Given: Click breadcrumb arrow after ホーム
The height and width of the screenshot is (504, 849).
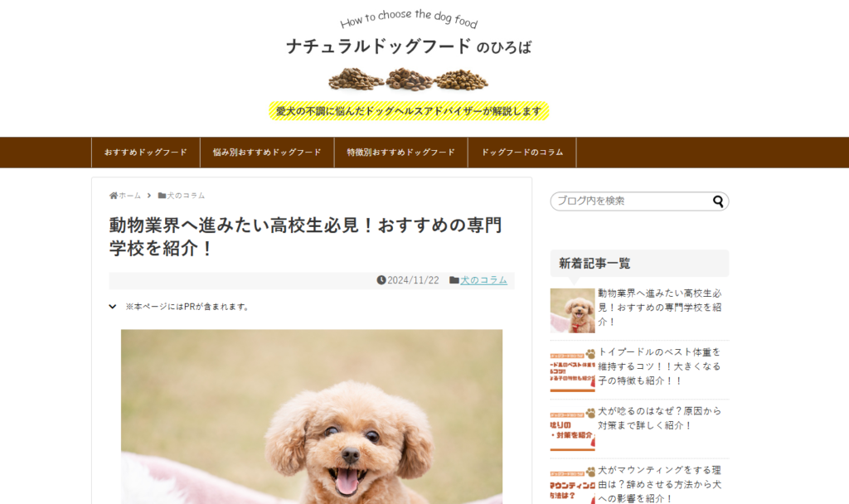Looking at the screenshot, I should click(149, 196).
